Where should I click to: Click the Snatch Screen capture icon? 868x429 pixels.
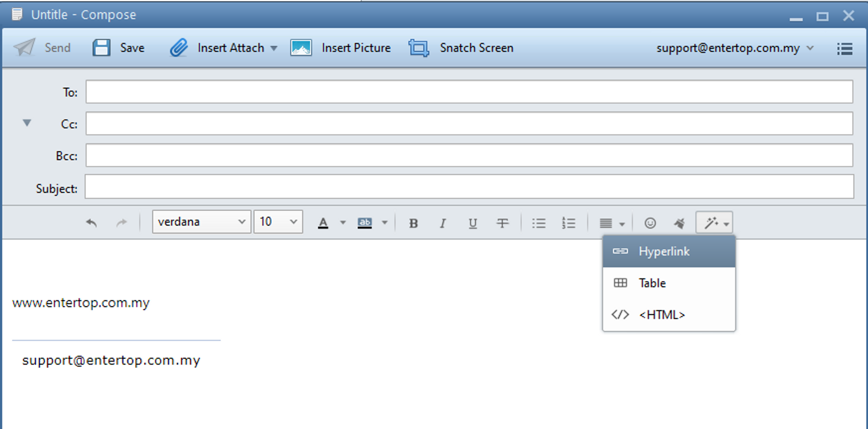[x=419, y=48]
